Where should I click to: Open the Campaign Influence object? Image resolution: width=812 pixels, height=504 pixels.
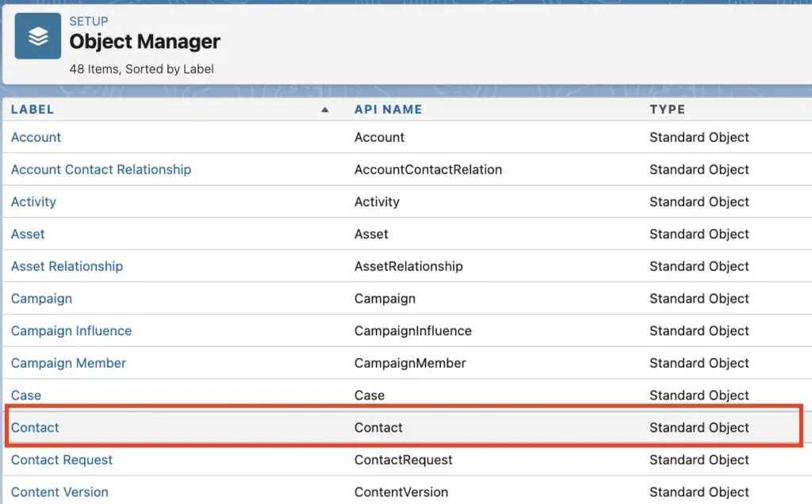pyautogui.click(x=71, y=330)
